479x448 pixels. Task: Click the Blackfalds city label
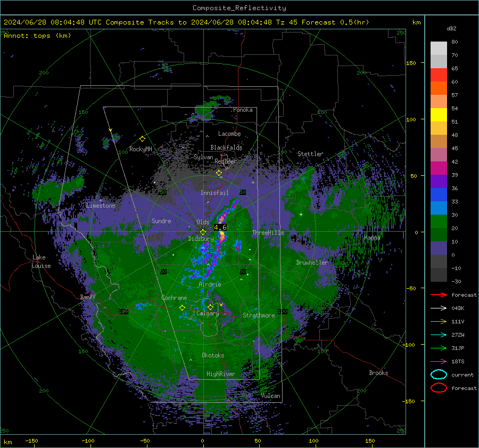click(x=226, y=148)
